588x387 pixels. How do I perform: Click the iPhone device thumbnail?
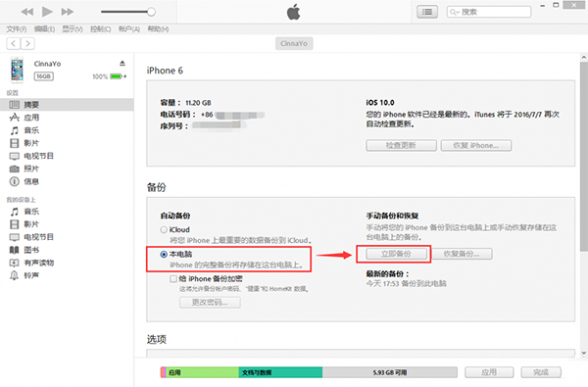pos(17,70)
